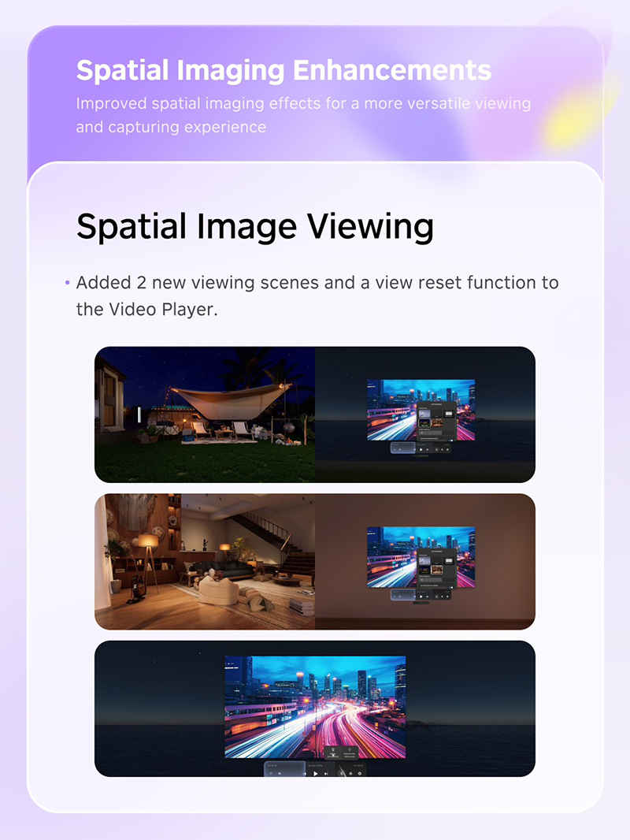Click highlighted left section of bottom control bar

pyautogui.click(x=283, y=768)
